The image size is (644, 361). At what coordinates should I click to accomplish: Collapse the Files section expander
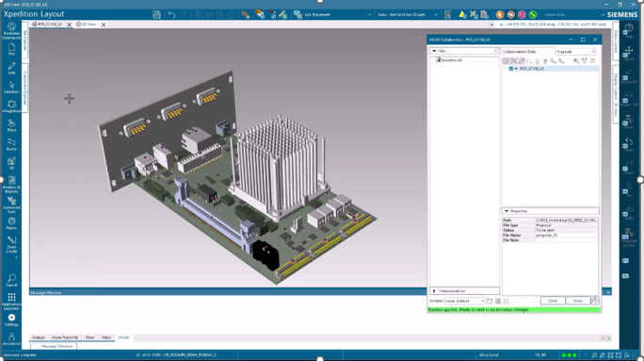pyautogui.click(x=434, y=51)
